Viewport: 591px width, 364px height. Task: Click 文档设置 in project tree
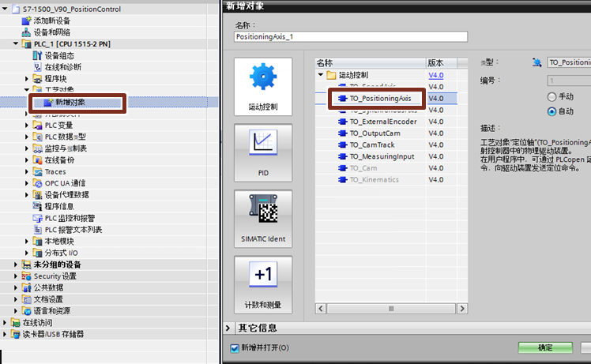[x=49, y=299]
